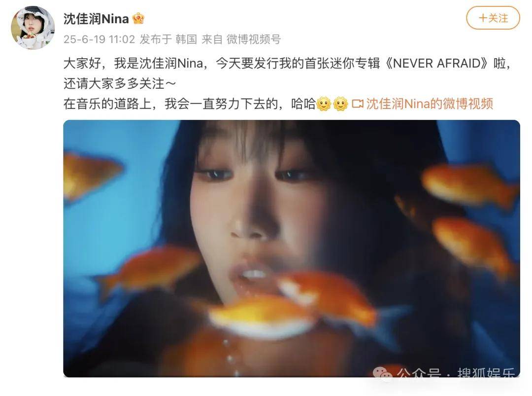Click the 发布于 韩国 location label
Screen dimensions: 532x396
point(168,39)
